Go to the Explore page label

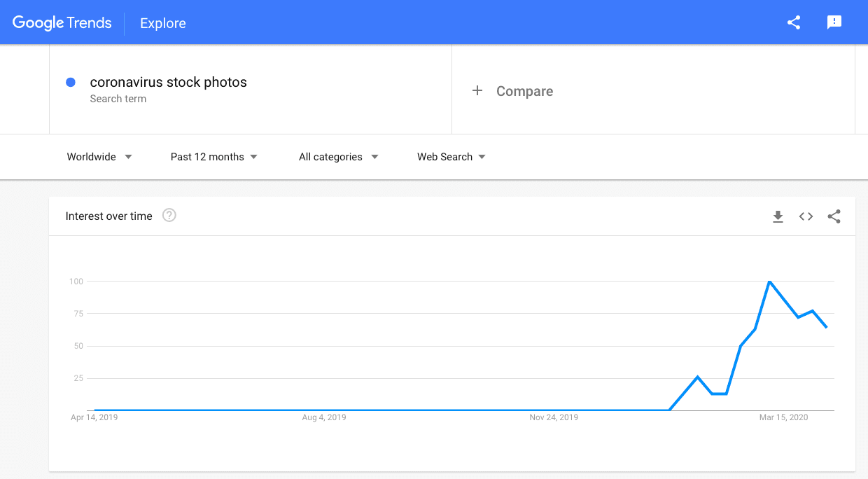point(162,23)
